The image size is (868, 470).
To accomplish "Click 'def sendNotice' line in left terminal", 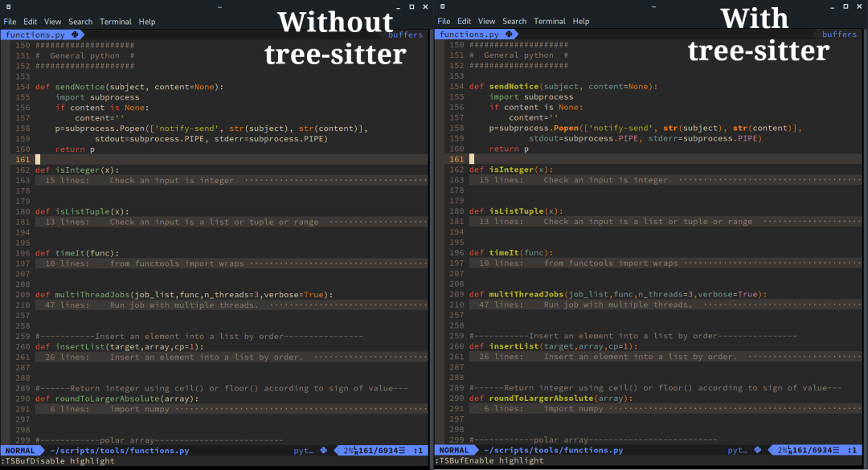I will [x=129, y=87].
